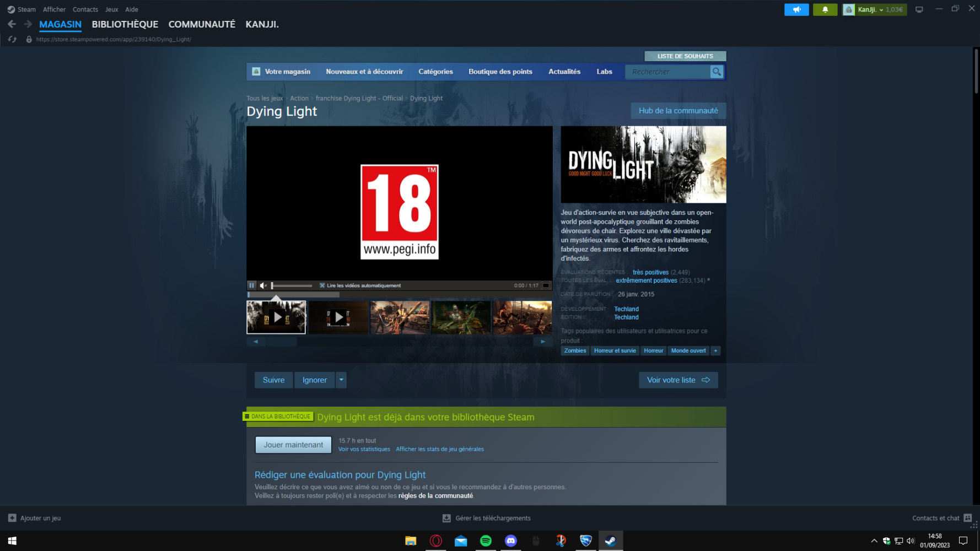Click the Rechercher search field
The width and height of the screenshot is (980, 551).
coord(668,72)
